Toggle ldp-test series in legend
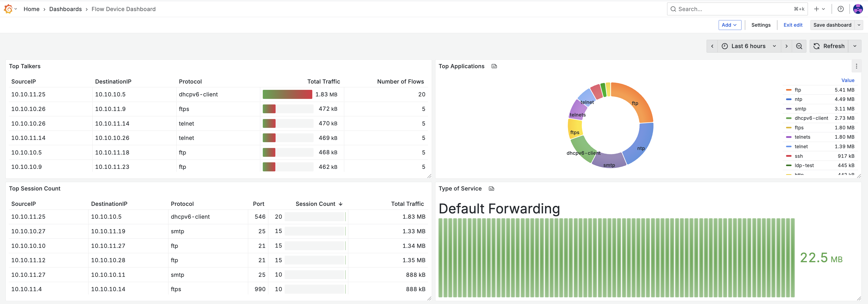This screenshot has width=868, height=304. pos(804,165)
